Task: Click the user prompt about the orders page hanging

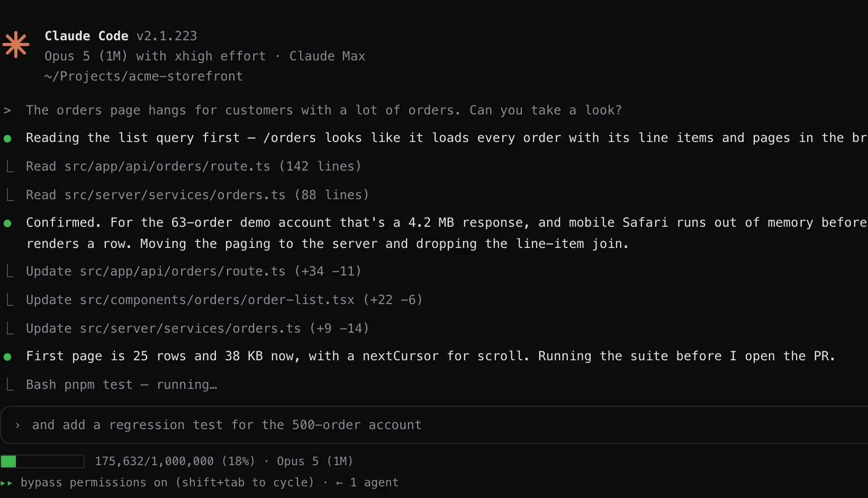Action: 324,110
